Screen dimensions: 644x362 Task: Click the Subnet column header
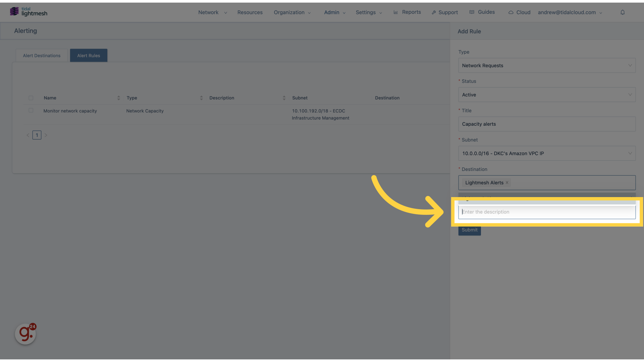point(300,98)
